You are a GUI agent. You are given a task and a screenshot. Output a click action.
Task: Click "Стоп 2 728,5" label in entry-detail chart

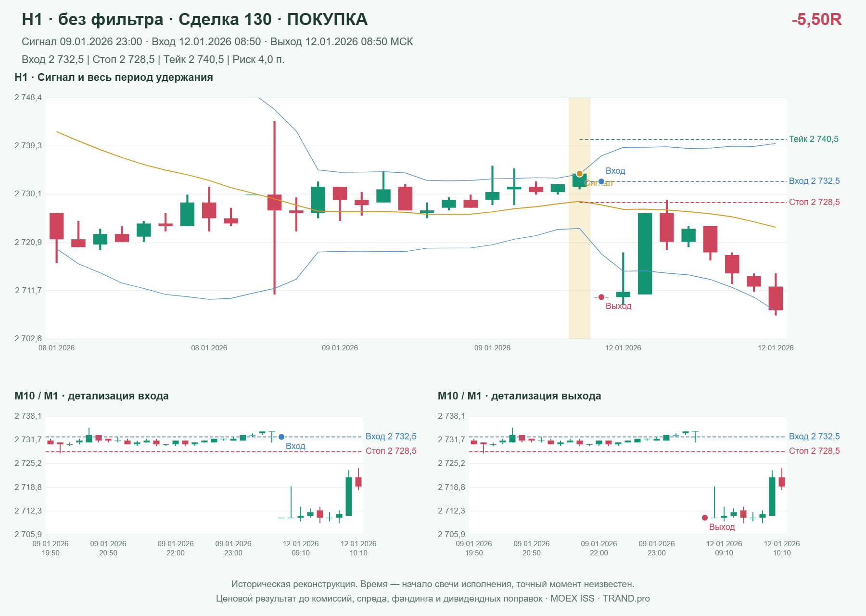tap(391, 451)
